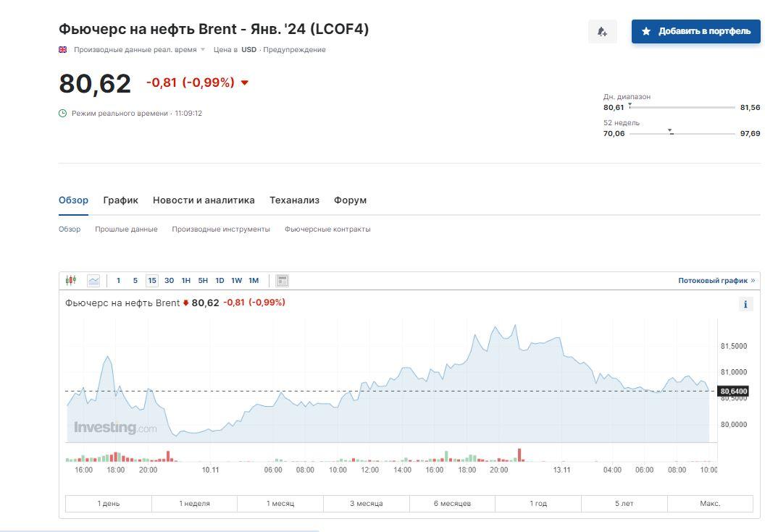Click the day low value 80,61
Screen dimensions: 765x532
(x=614, y=107)
